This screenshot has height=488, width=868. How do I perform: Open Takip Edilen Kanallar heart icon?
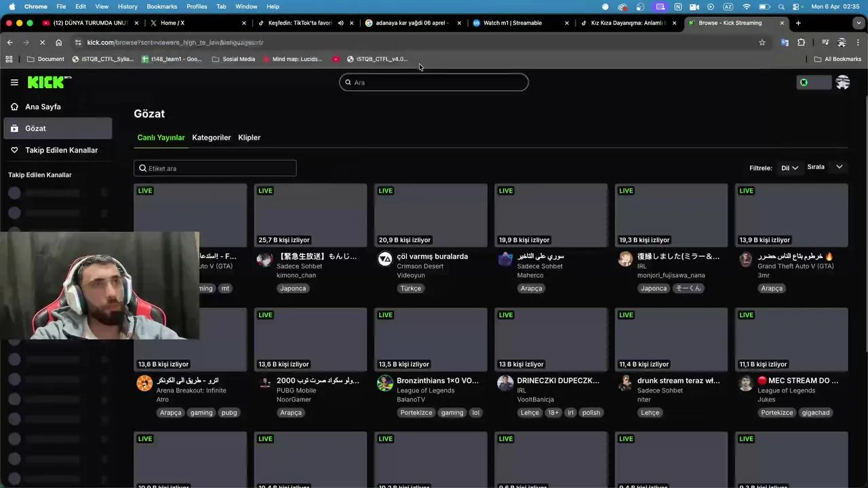[14, 150]
